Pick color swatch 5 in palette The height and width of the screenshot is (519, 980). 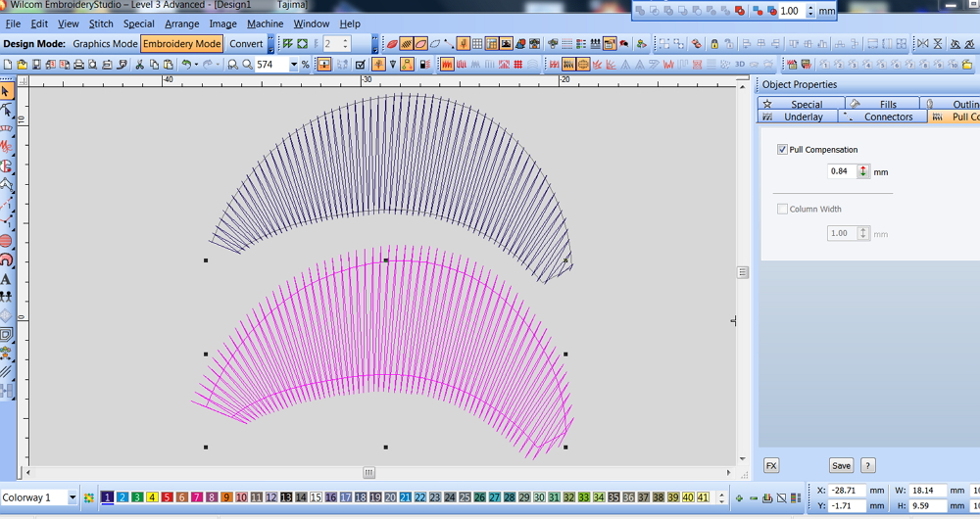click(167, 497)
